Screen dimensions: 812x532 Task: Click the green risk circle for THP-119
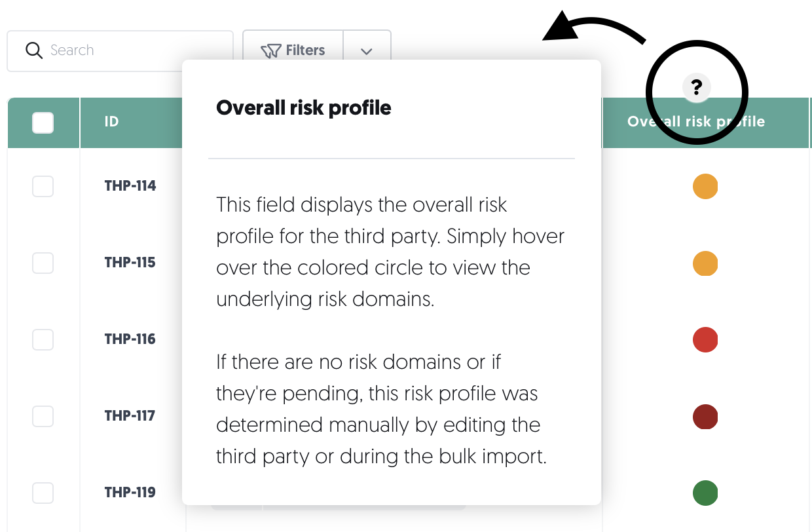[705, 493]
